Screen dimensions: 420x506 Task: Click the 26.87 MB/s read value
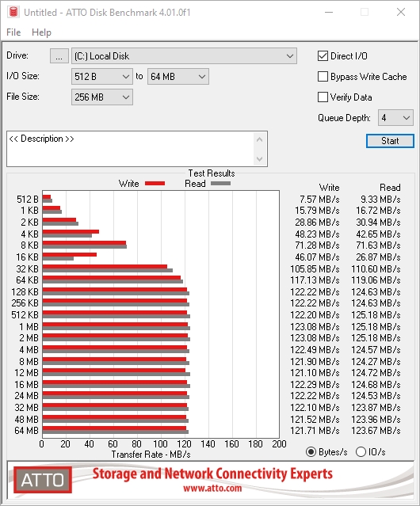pyautogui.click(x=378, y=257)
